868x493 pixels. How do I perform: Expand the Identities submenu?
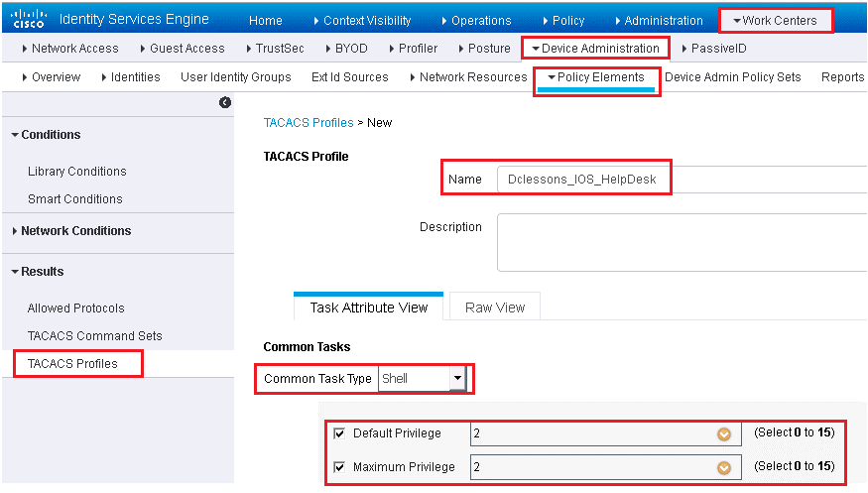click(131, 77)
